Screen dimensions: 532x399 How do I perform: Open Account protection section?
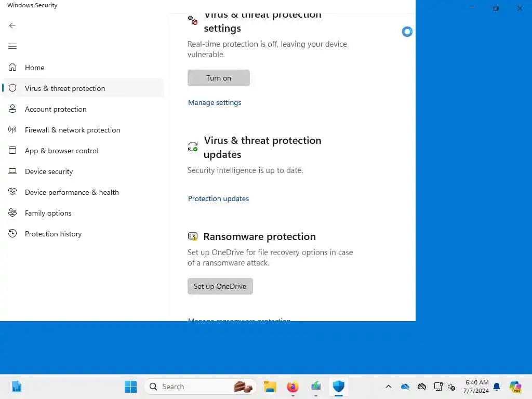point(83,109)
